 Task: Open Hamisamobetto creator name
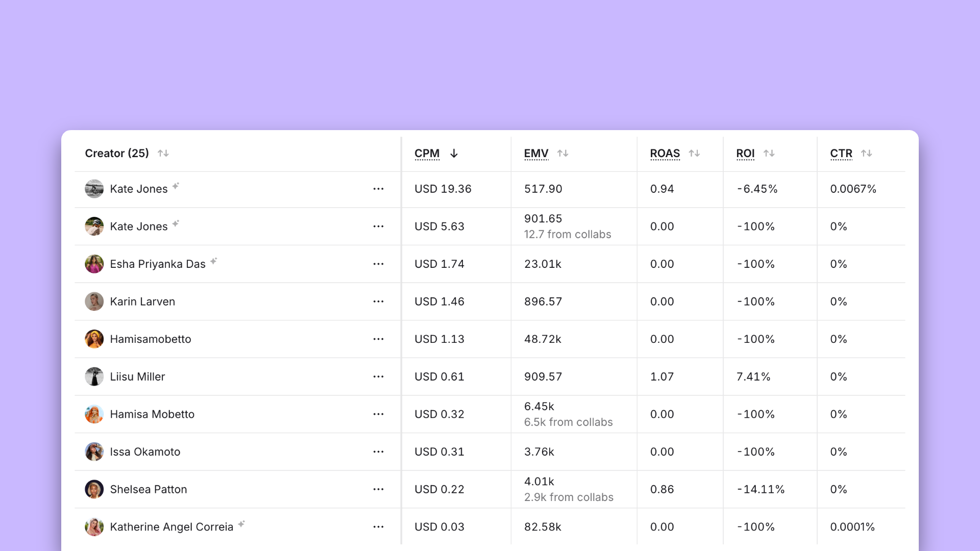(151, 339)
